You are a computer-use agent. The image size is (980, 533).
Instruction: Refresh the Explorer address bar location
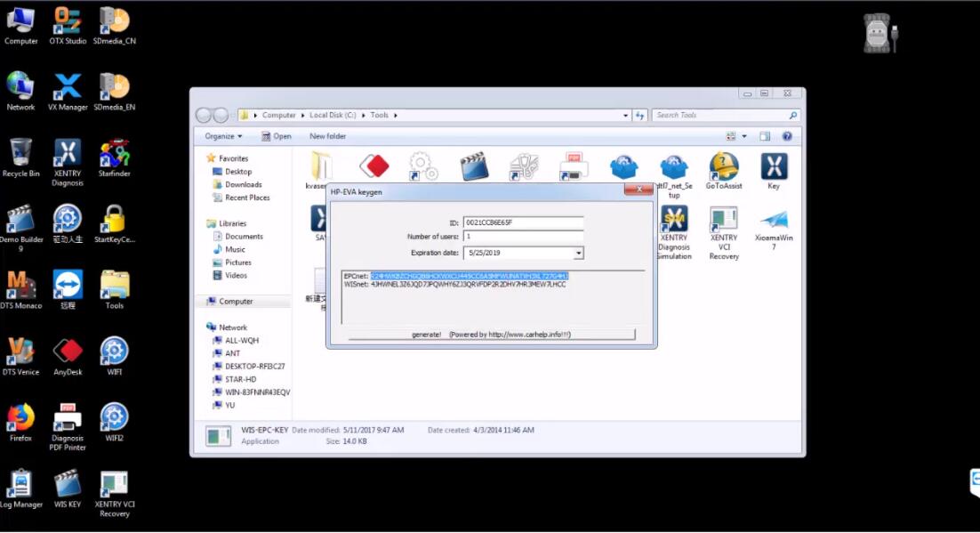point(639,115)
